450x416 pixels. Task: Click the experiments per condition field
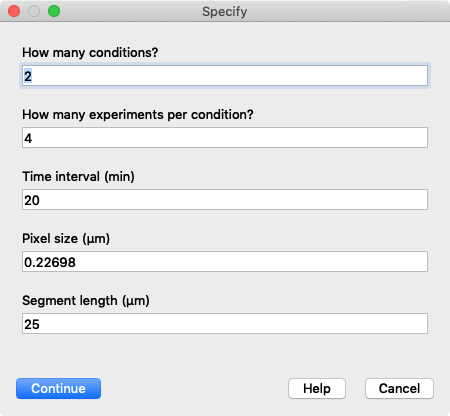pyautogui.click(x=225, y=137)
